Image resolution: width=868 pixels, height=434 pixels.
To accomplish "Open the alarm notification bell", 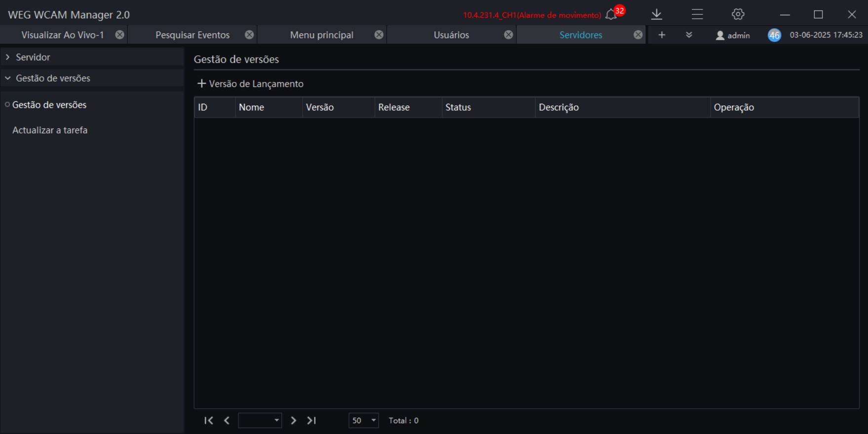I will (x=611, y=14).
